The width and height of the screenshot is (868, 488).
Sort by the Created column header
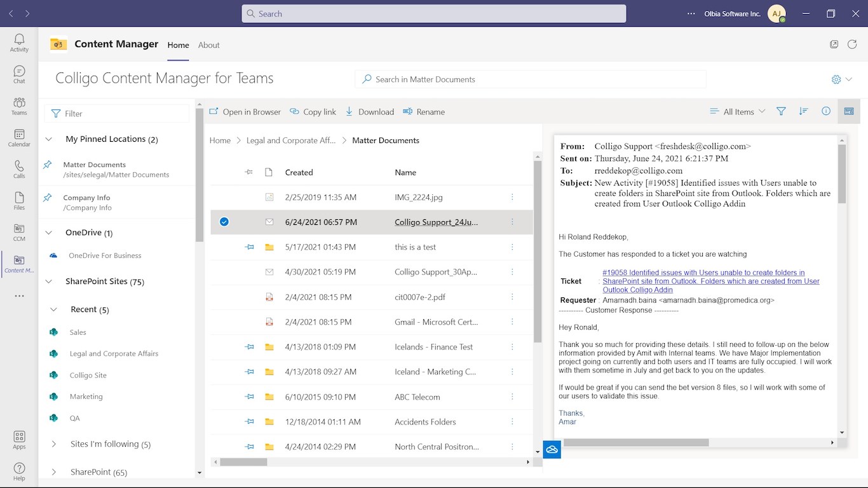tap(299, 172)
